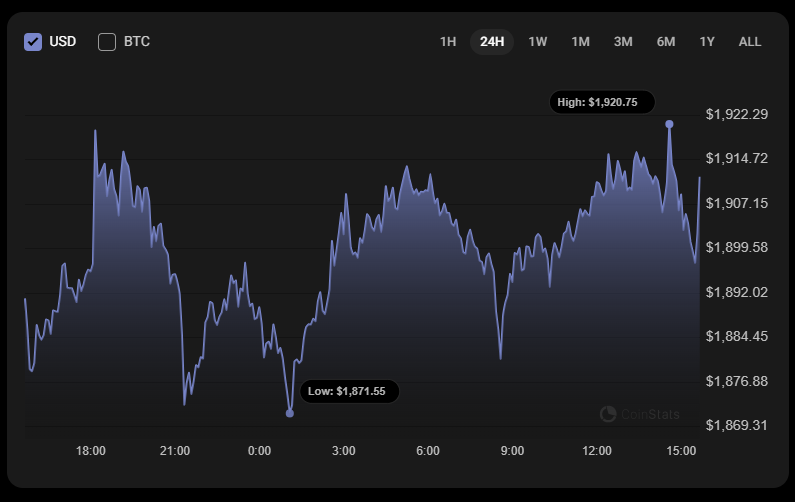Image resolution: width=795 pixels, height=502 pixels.
Task: Click the $1,869.31 axis value
Action: [737, 425]
